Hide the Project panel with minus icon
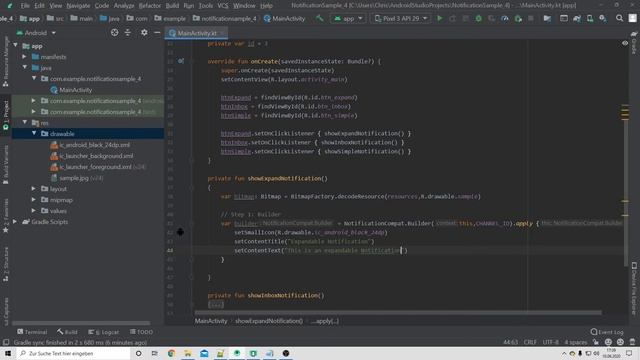 pyautogui.click(x=157, y=32)
